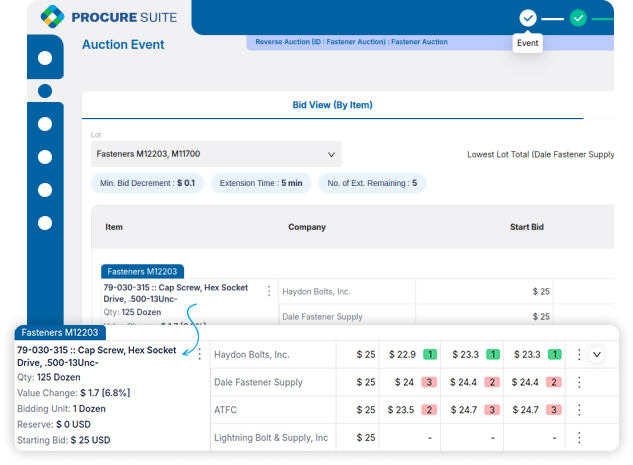Click Dale Fastener Supply $ 24 bid cell

[410, 382]
